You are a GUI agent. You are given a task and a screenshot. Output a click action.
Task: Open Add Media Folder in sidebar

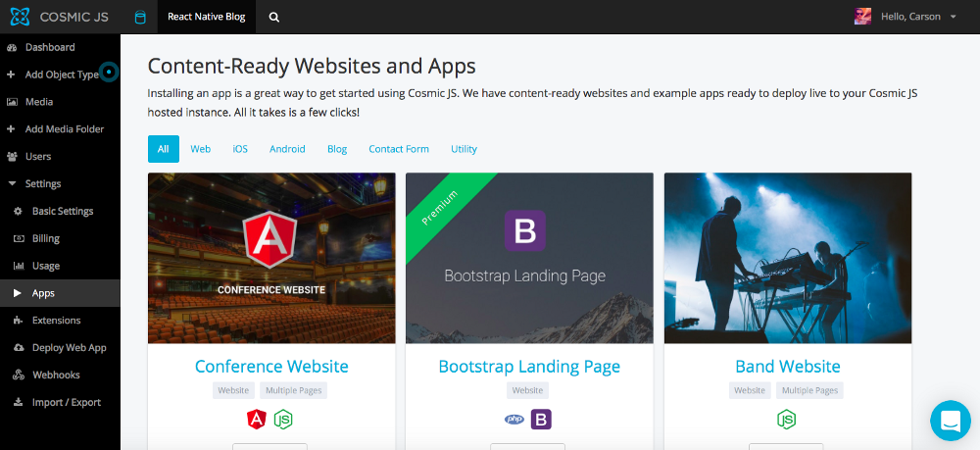(x=65, y=129)
